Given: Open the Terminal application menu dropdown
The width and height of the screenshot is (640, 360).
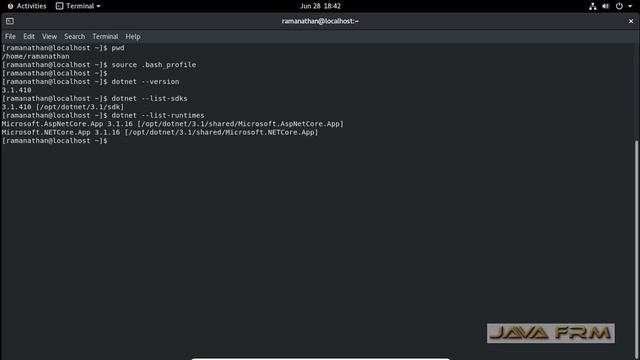Looking at the screenshot, I should 78,6.
